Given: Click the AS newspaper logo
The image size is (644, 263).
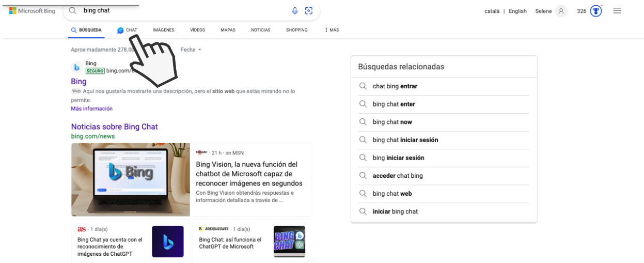Looking at the screenshot, I should [82, 229].
